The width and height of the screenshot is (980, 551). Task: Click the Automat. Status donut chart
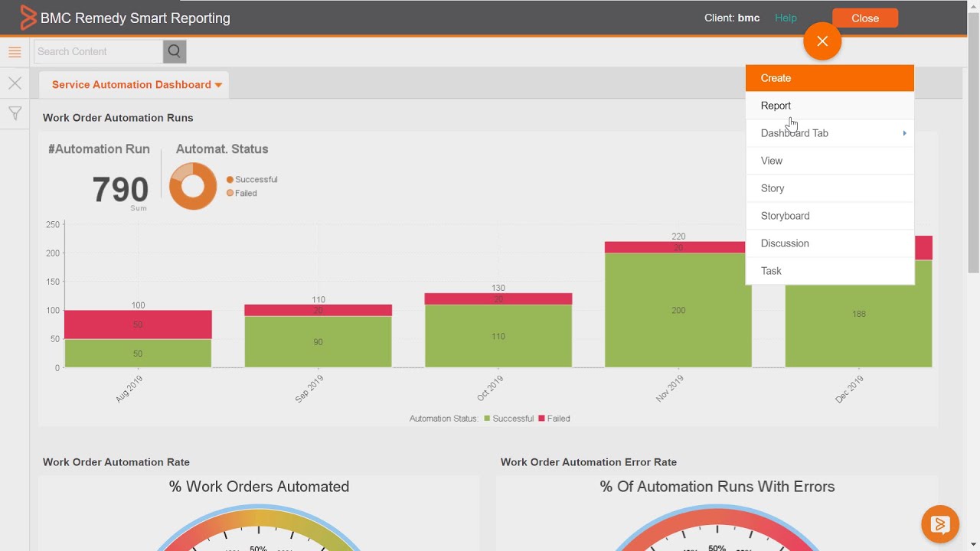tap(193, 186)
